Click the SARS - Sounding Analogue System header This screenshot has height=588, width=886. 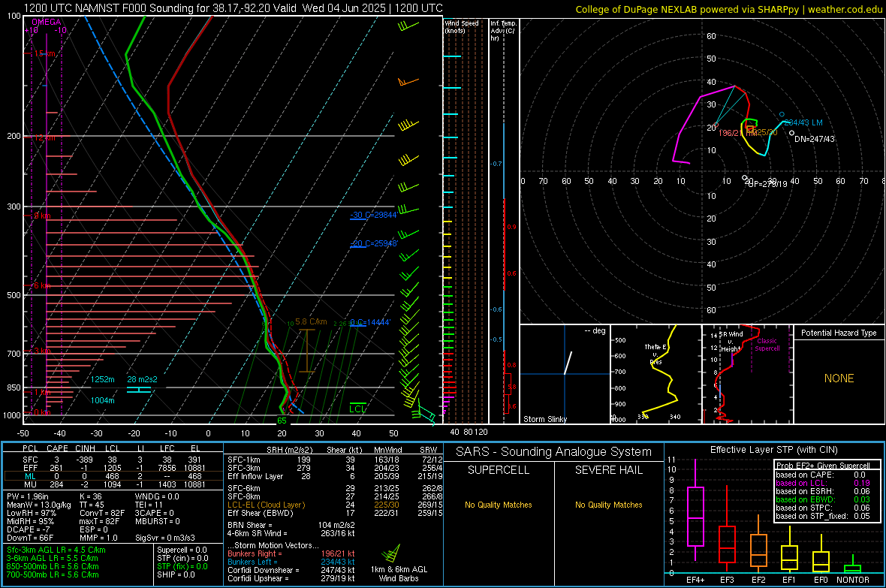point(554,452)
